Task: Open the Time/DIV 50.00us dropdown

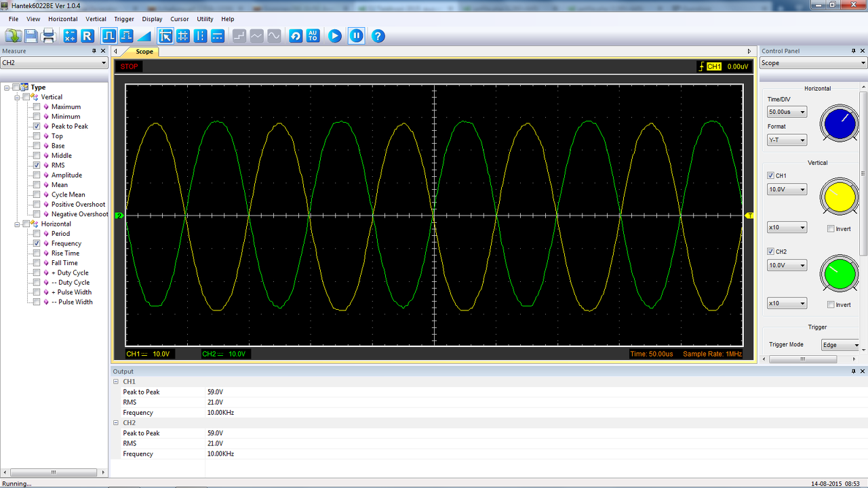Action: [787, 112]
